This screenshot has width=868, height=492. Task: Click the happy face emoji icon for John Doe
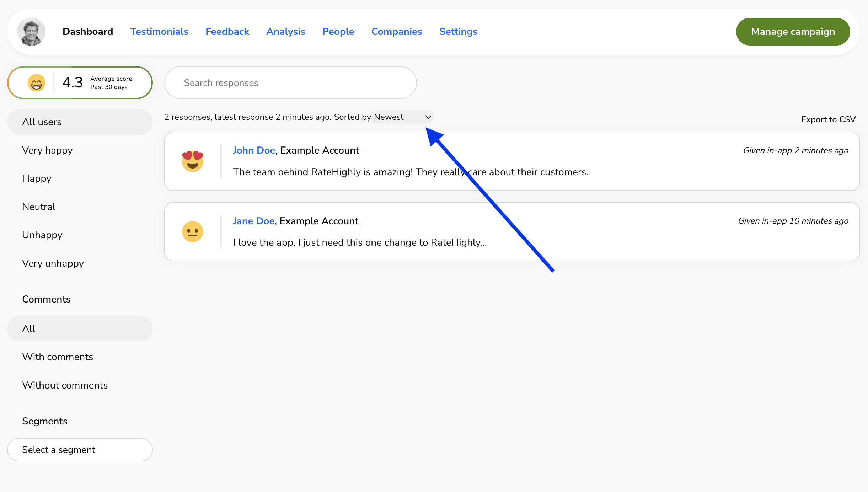[x=192, y=161]
